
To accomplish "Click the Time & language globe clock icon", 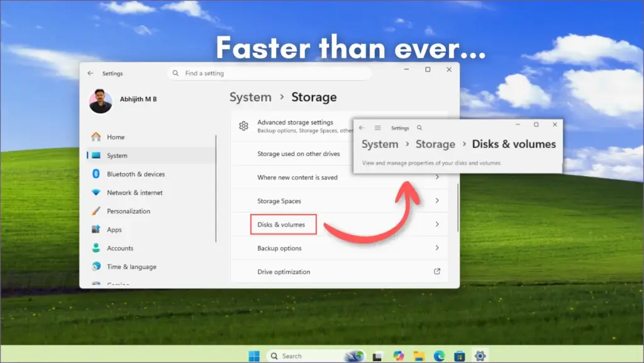I will (96, 266).
